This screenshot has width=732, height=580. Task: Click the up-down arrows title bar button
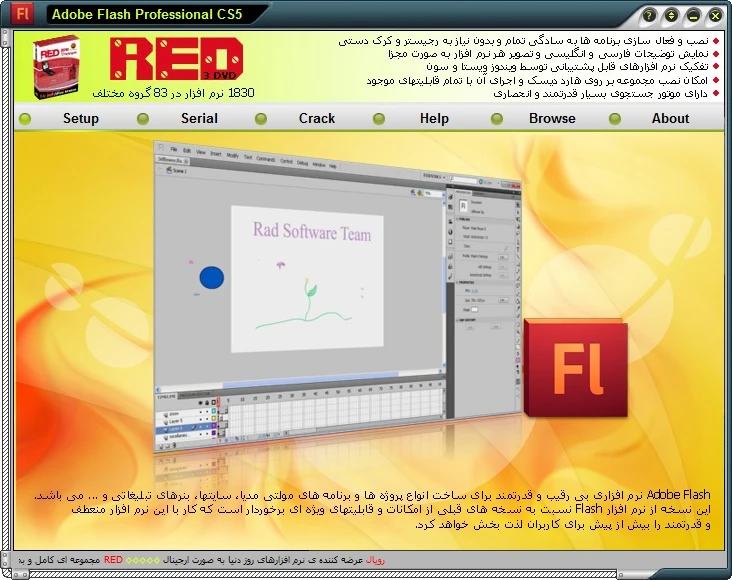click(x=671, y=16)
